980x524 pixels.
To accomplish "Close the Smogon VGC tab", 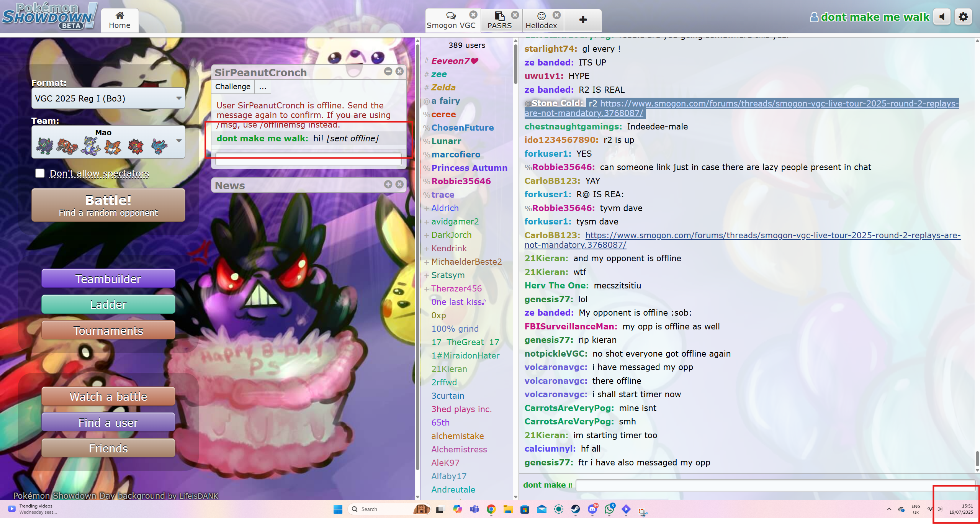I will click(x=473, y=15).
